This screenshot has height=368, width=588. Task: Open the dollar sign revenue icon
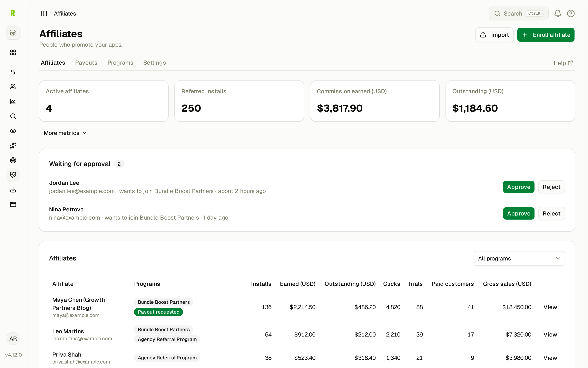tap(13, 72)
